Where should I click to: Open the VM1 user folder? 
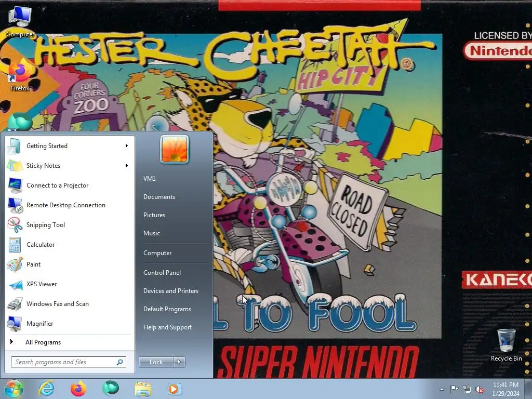[x=149, y=179]
